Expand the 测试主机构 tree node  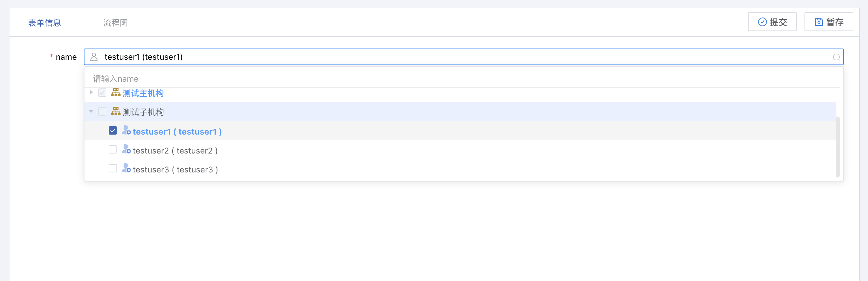coord(91,92)
